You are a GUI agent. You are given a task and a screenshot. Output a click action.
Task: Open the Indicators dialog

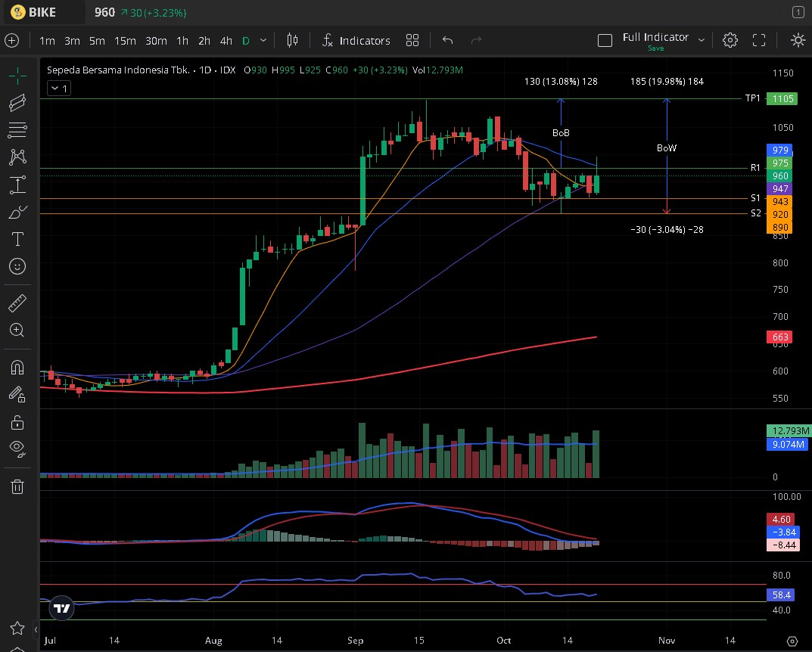click(356, 41)
